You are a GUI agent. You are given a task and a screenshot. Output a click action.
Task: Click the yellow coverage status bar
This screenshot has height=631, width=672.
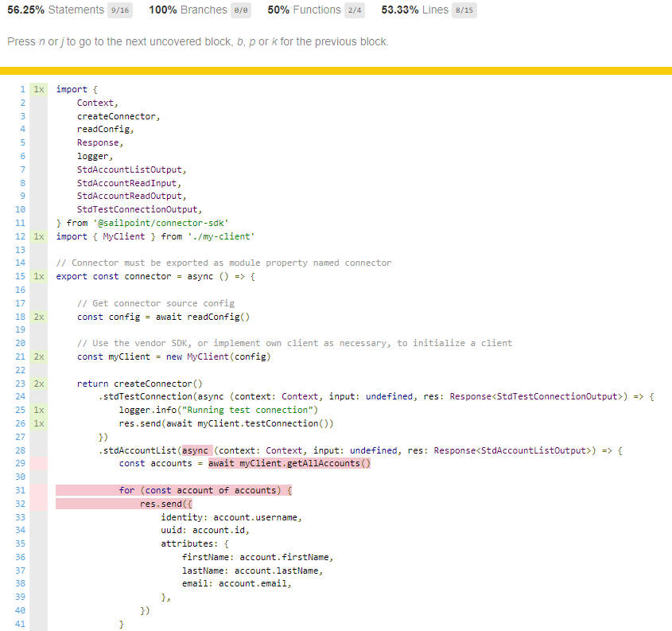point(336,71)
